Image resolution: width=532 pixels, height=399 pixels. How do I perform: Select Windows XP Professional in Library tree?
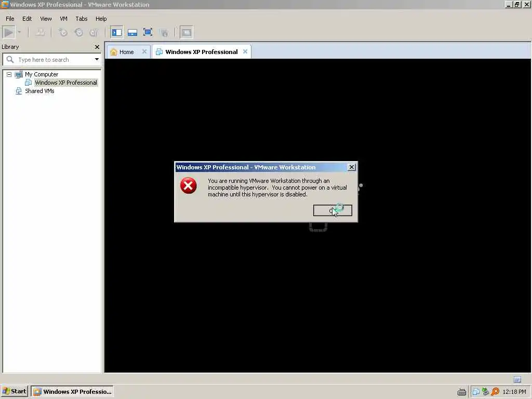66,83
